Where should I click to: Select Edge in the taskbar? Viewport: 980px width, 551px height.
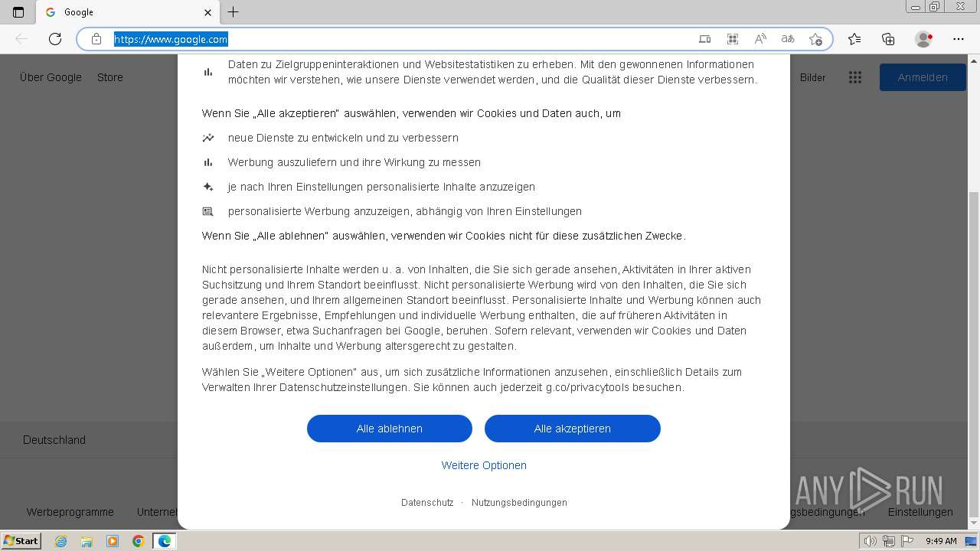click(x=165, y=541)
